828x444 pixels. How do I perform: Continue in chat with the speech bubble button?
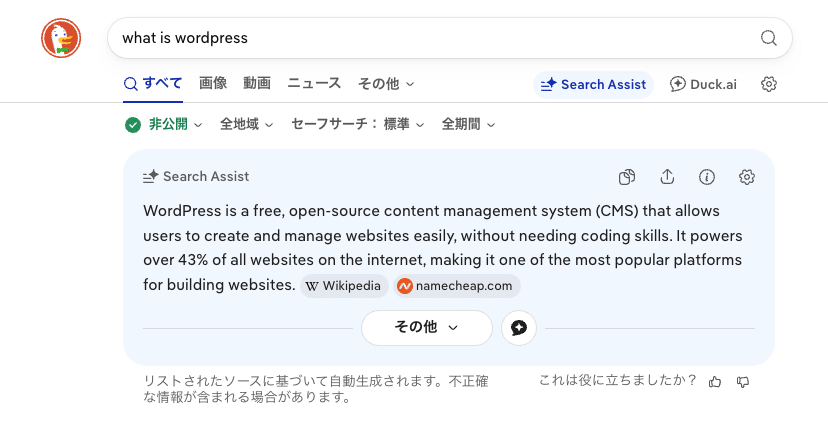519,328
